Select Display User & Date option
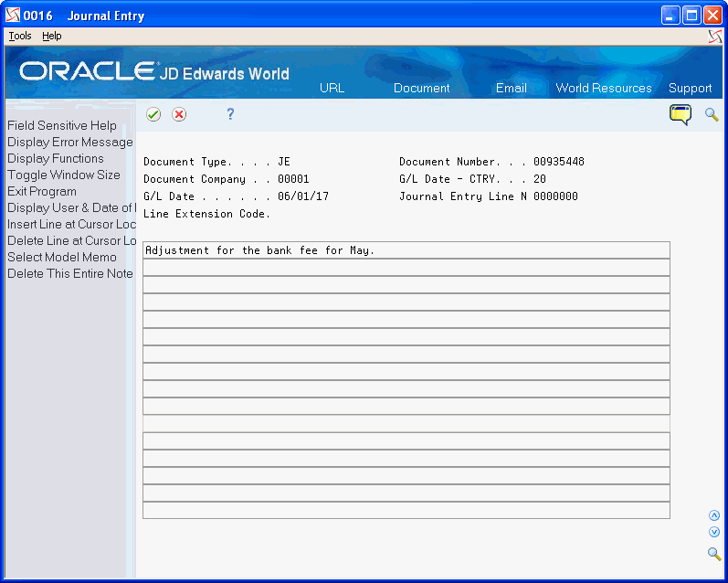This screenshot has height=583, width=728. (71, 207)
